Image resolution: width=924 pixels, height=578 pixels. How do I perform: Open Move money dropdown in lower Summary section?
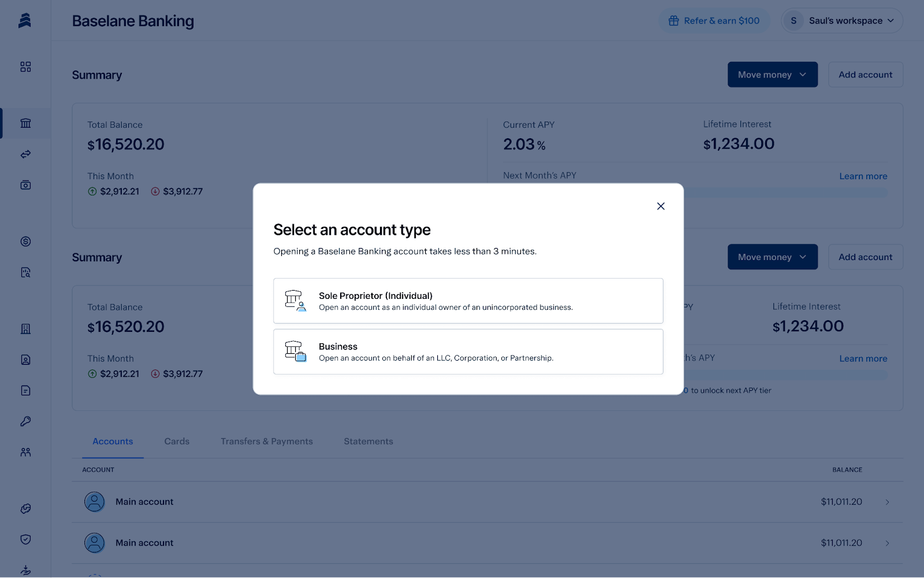point(773,257)
